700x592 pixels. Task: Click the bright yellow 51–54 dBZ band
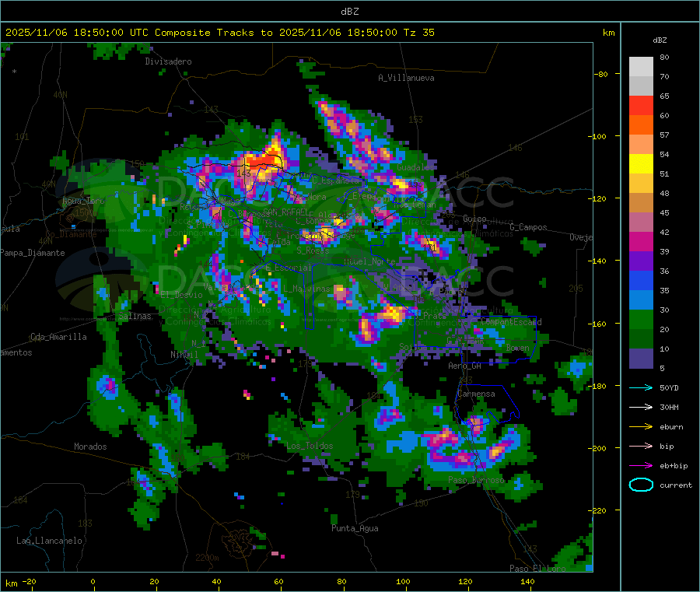pos(641,164)
